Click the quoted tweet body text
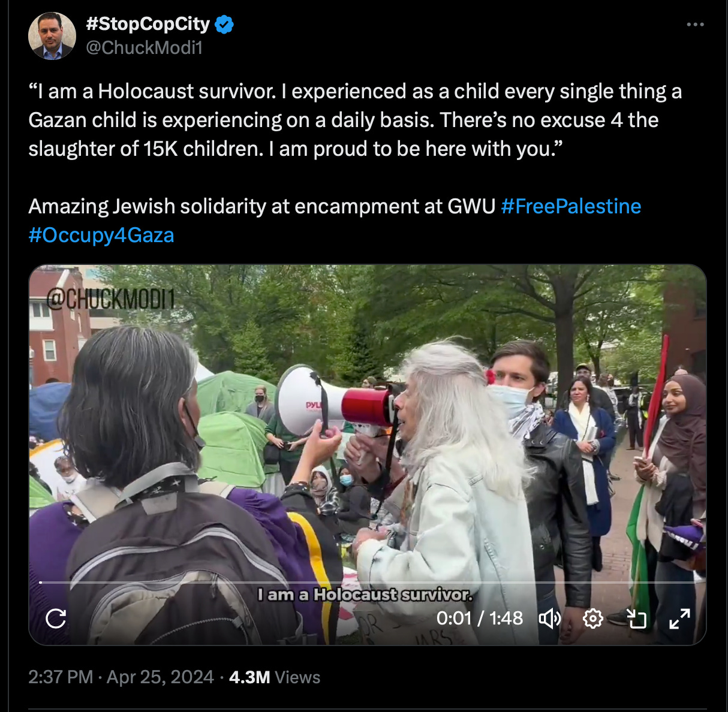728x712 pixels. pos(355,120)
